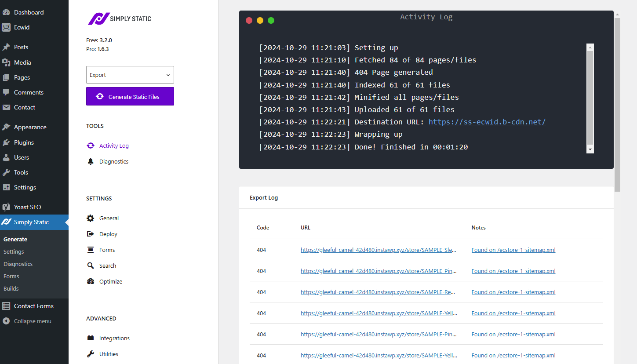Open General settings via the gear icon

click(x=91, y=218)
